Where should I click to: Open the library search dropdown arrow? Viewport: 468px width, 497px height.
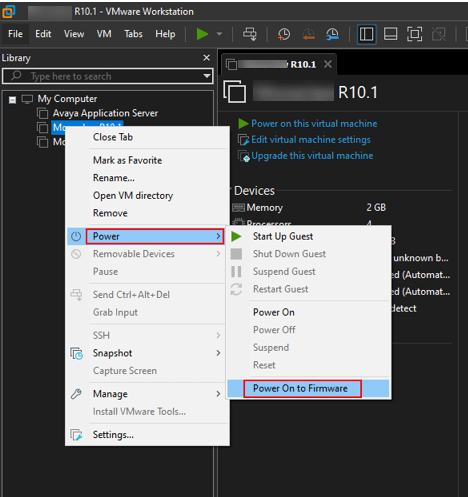207,76
